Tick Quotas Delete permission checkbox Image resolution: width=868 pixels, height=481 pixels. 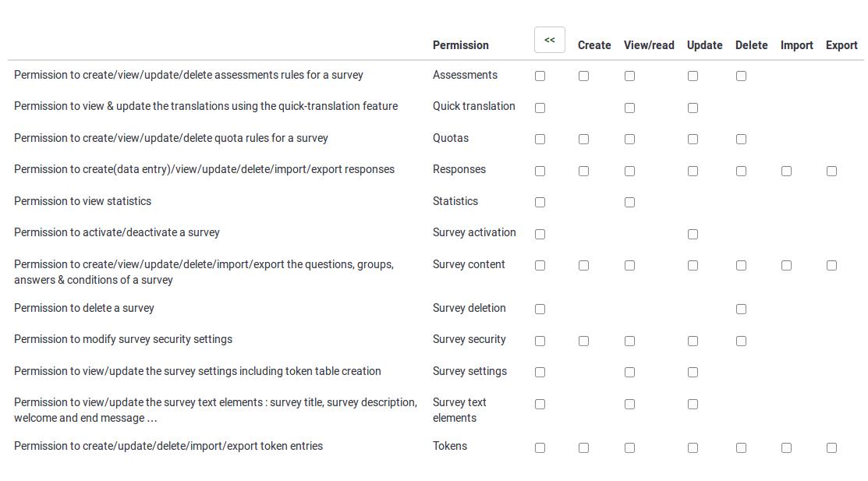[x=741, y=140]
